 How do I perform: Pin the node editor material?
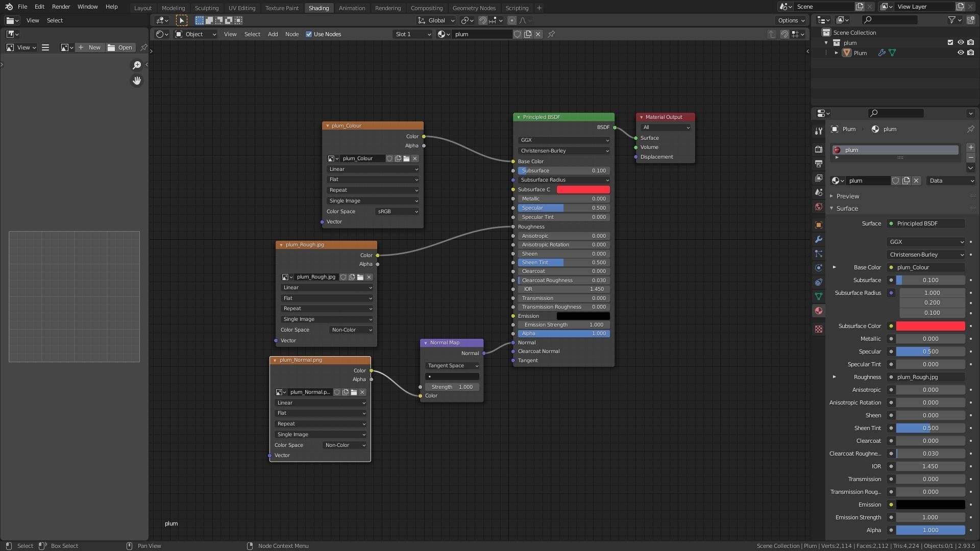click(551, 34)
